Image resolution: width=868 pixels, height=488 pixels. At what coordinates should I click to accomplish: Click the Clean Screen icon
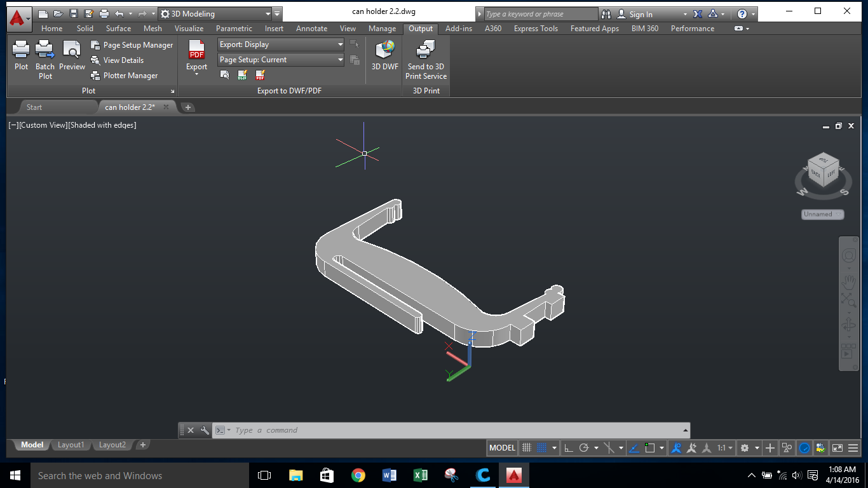(837, 448)
